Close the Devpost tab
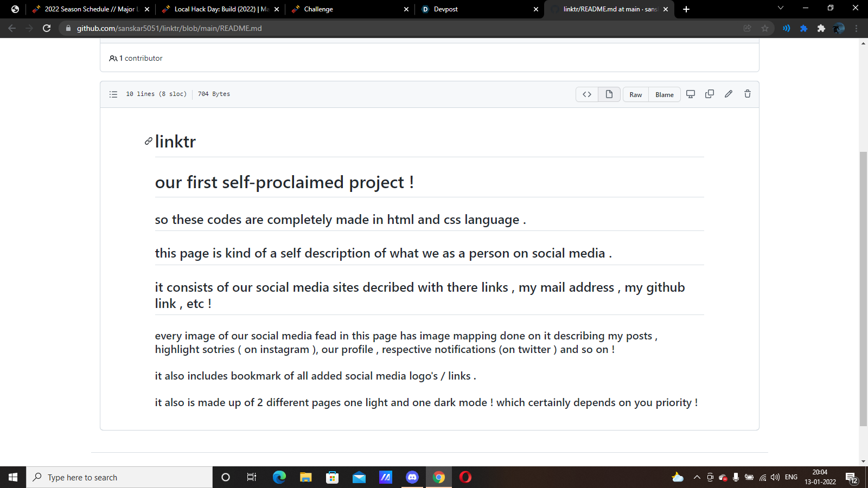Screen dimensions: 868x488 536,9
